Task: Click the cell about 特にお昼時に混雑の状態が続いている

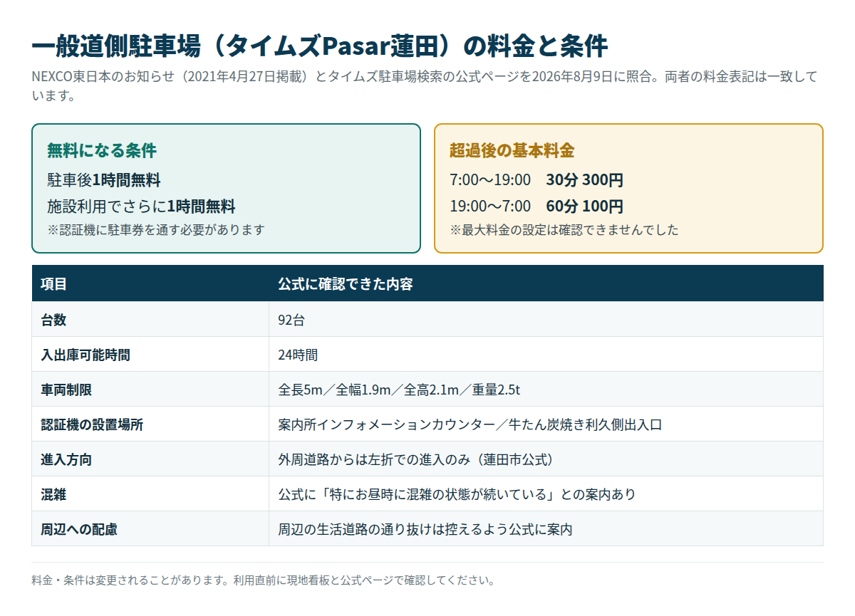Action: point(546,494)
